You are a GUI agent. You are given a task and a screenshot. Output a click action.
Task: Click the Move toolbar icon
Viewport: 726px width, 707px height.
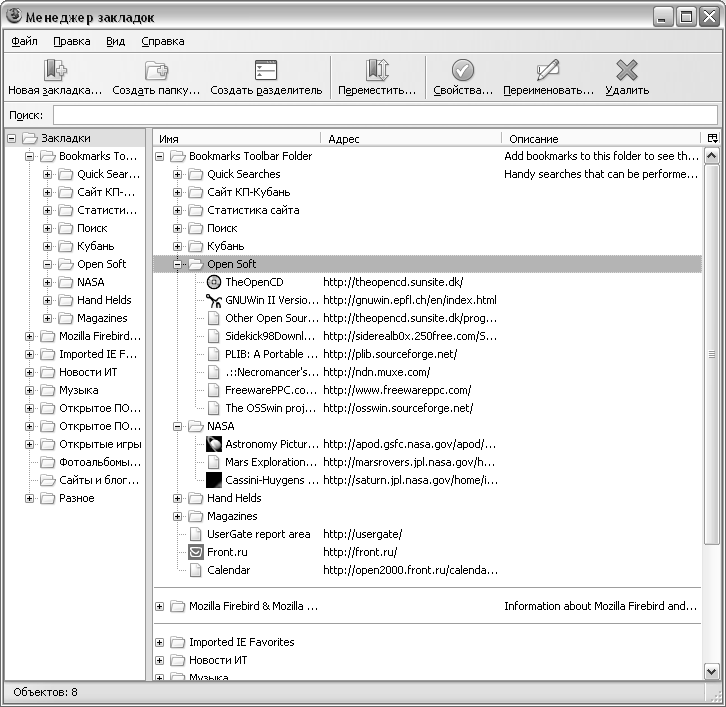point(376,71)
